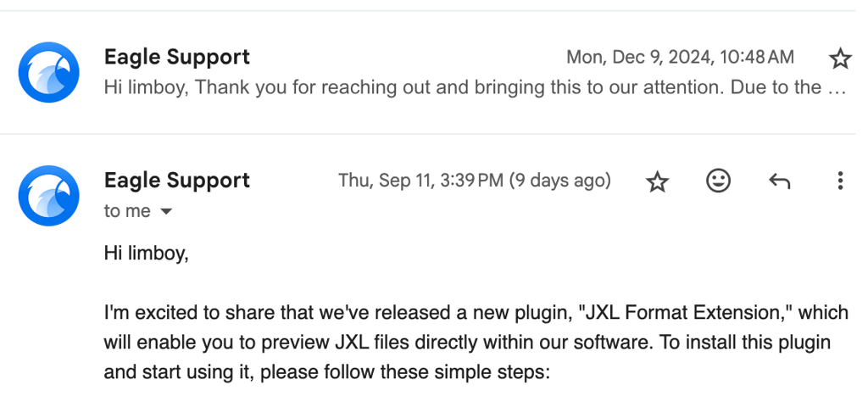Image resolution: width=868 pixels, height=396 pixels.
Task: Star the Sep 11 message
Action: pos(657,181)
